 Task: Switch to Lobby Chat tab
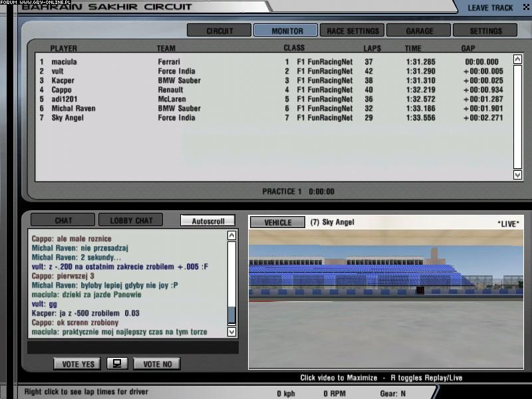tap(130, 220)
